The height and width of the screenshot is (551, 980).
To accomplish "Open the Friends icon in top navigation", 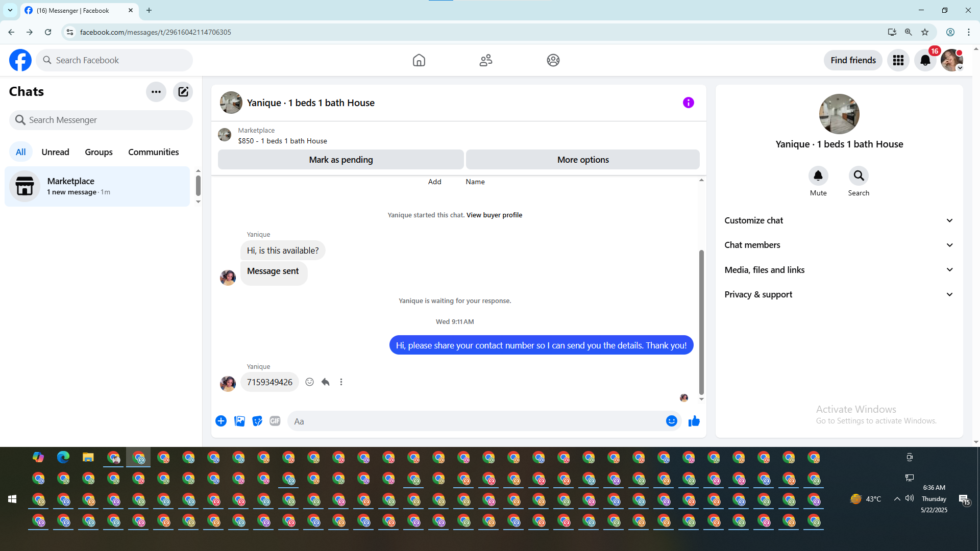I will point(486,60).
